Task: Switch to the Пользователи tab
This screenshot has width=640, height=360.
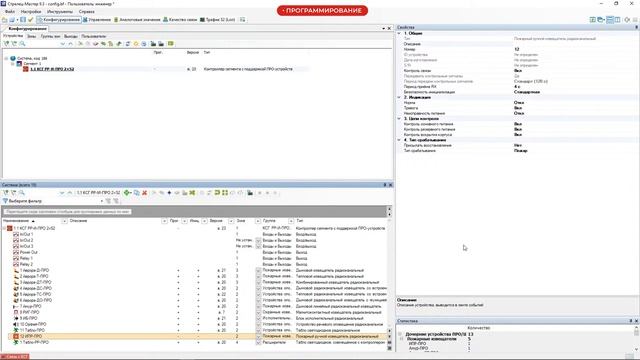Action: [93, 36]
